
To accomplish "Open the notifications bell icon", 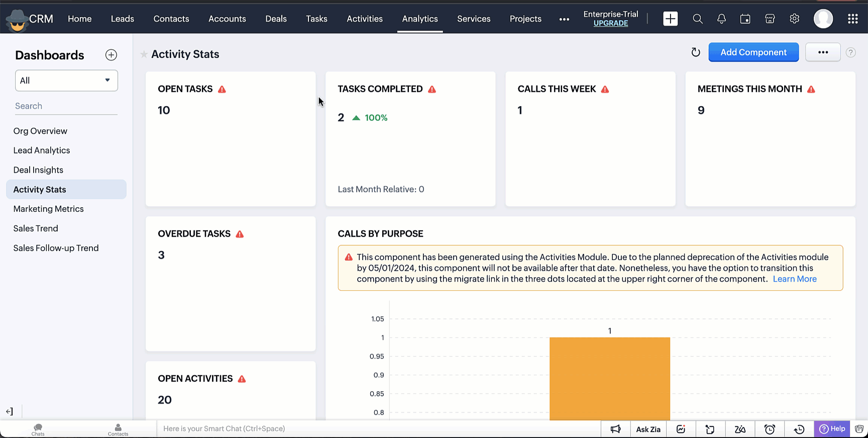I will [x=721, y=19].
